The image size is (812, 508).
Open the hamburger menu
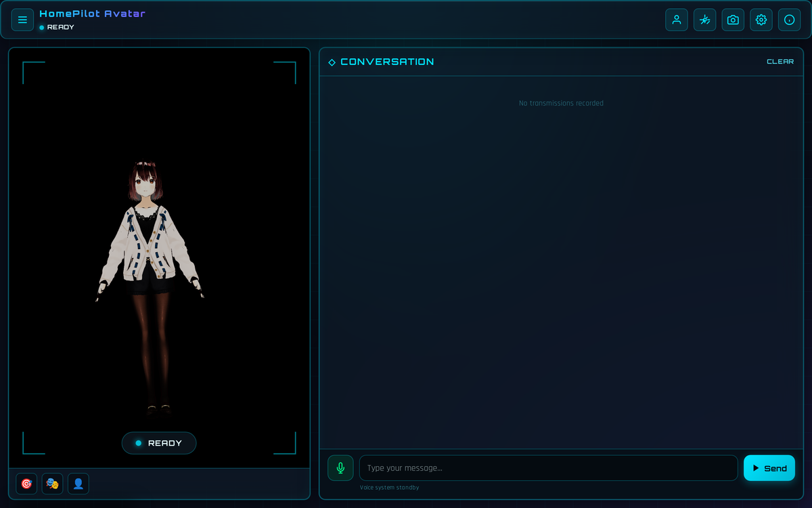(22, 20)
